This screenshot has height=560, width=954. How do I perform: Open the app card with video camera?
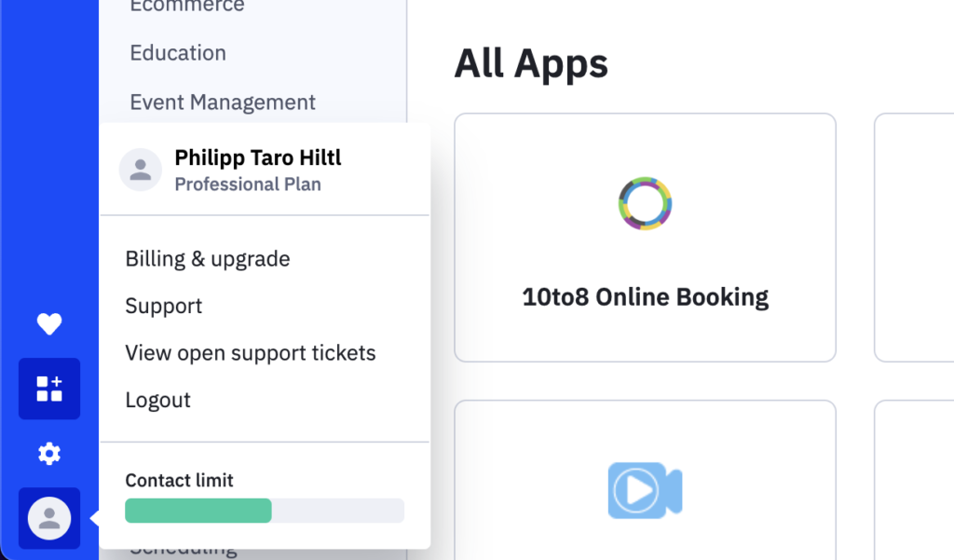coord(645,480)
